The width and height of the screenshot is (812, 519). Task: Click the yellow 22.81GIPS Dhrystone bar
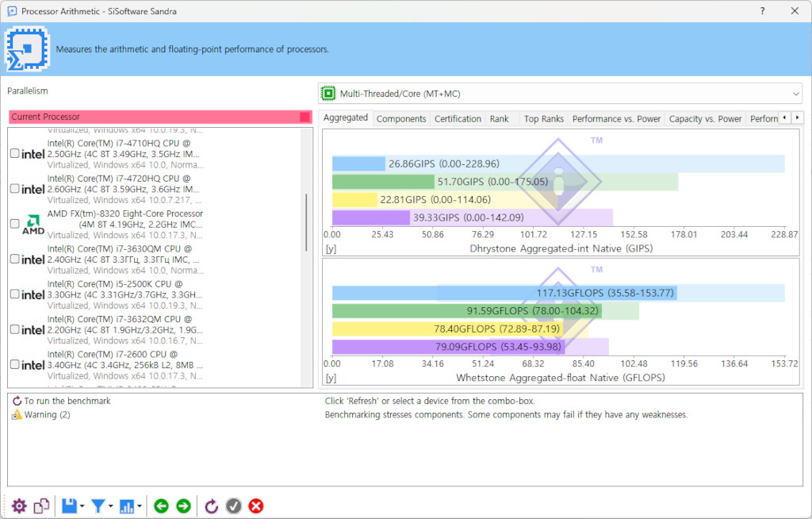pyautogui.click(x=354, y=200)
